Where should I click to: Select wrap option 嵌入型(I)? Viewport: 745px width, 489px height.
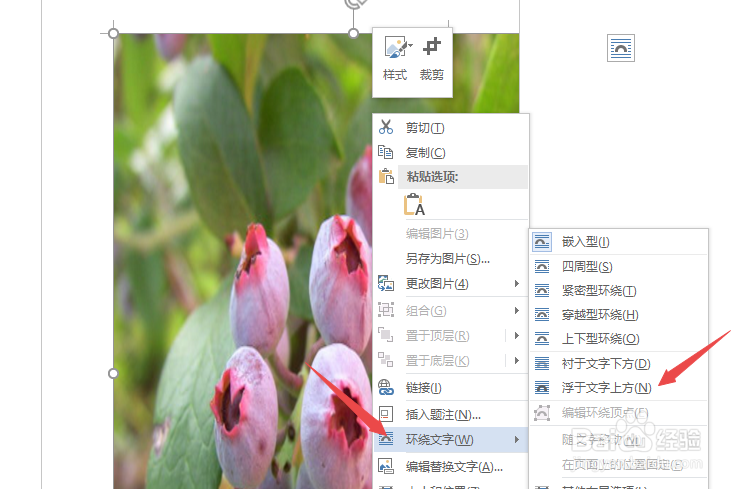619,242
